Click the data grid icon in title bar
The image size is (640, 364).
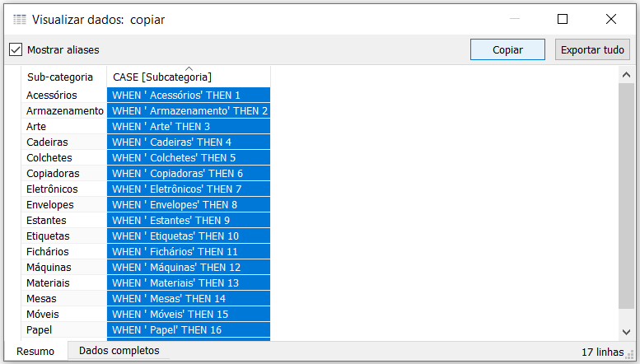(20, 19)
